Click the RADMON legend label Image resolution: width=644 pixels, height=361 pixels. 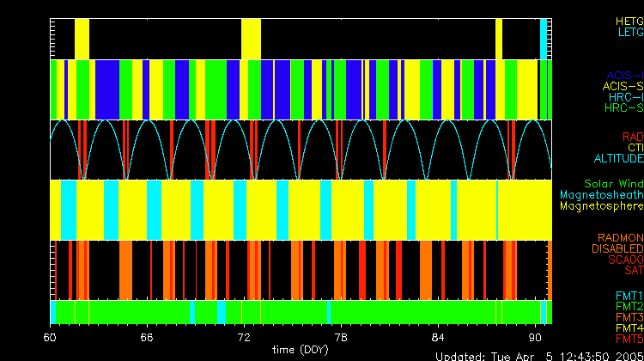pos(620,238)
